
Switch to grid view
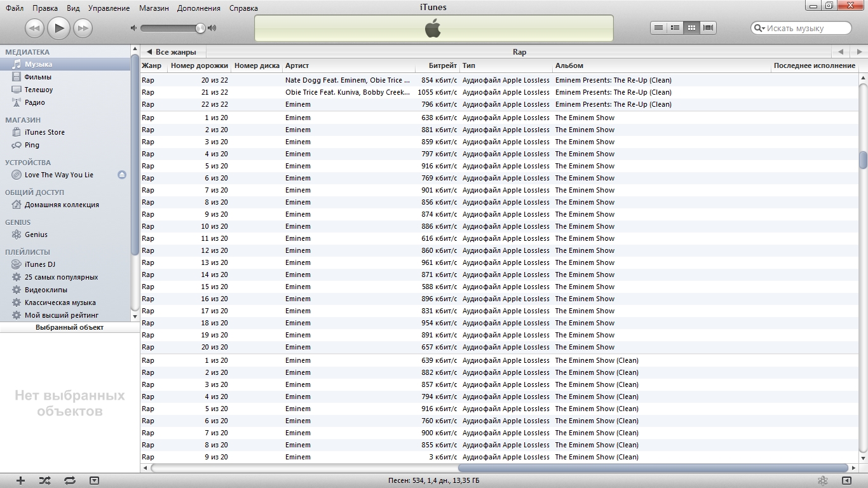691,28
